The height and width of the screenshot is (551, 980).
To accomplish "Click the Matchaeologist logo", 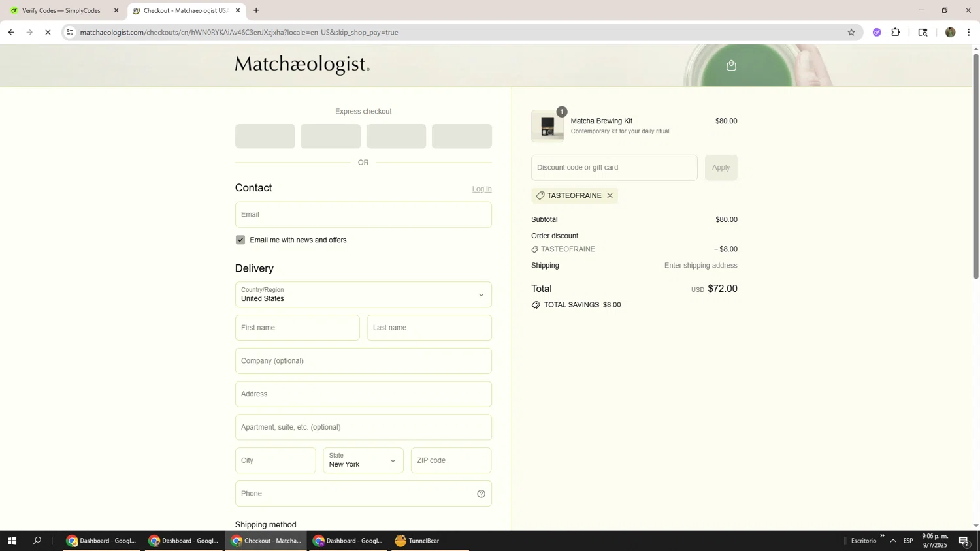I will tap(302, 65).
